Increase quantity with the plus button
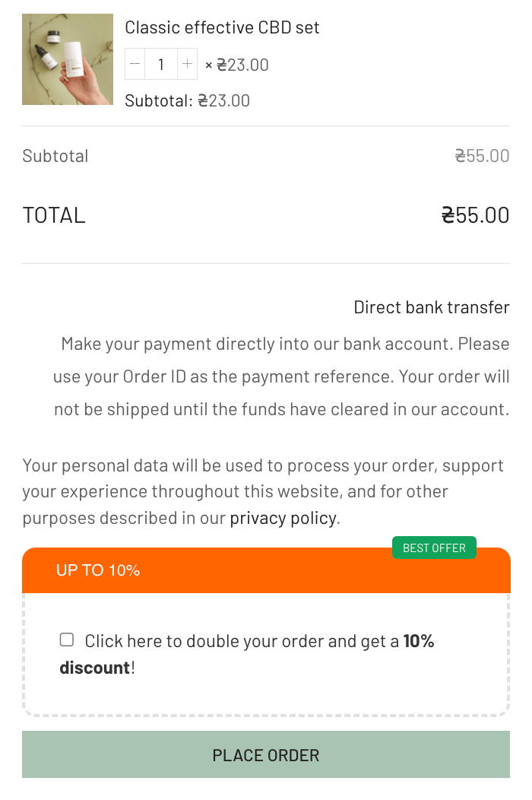This screenshot has width=532, height=800. [187, 65]
